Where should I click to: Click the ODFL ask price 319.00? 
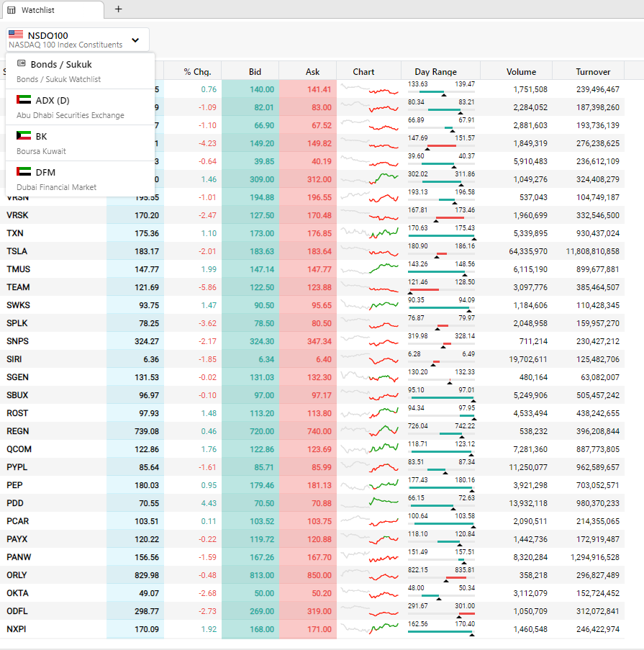pyautogui.click(x=319, y=611)
